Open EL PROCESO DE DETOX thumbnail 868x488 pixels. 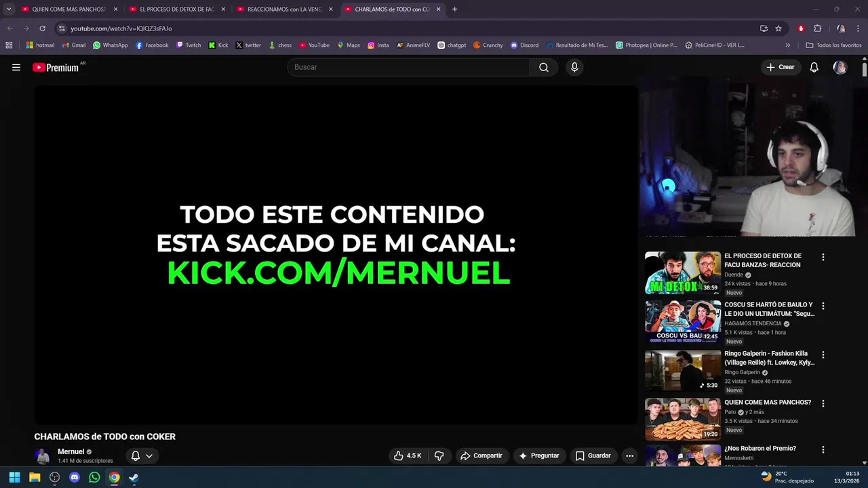683,272
